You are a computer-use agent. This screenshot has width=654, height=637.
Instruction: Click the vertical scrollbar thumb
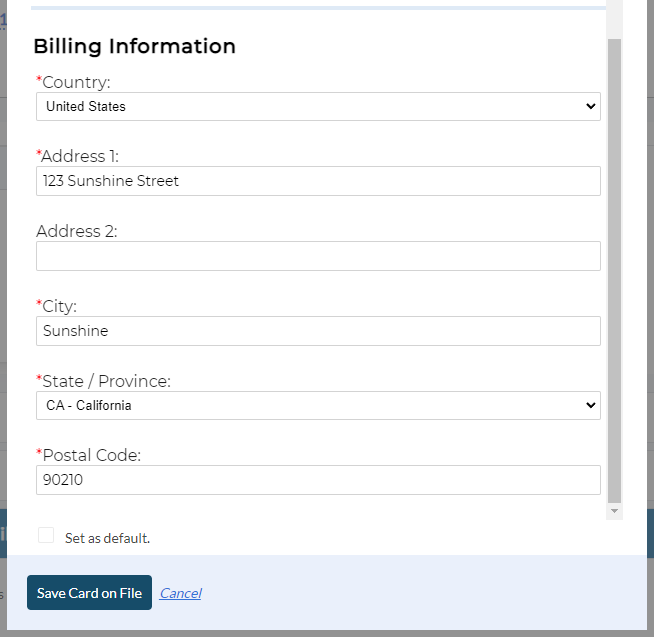tap(614, 270)
